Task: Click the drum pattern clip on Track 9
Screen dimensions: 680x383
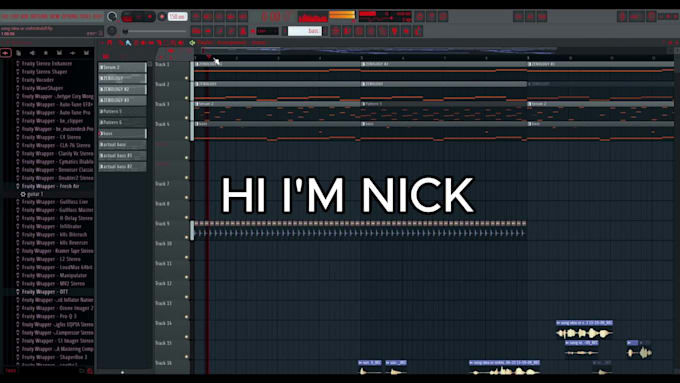Action: [x=360, y=229]
